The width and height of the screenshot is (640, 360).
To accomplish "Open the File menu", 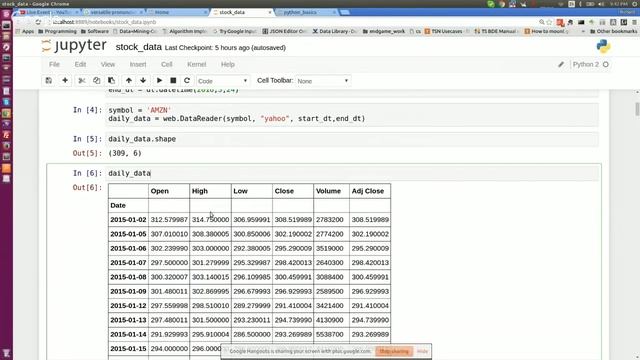I will click(54, 64).
